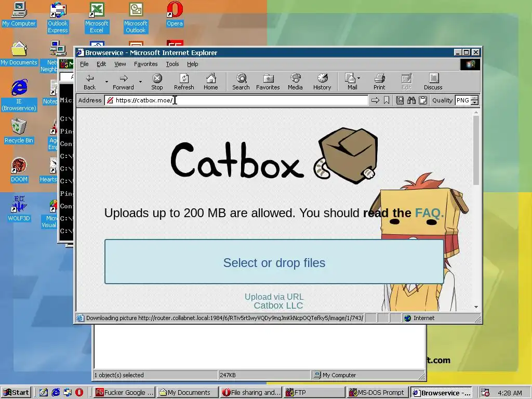The image size is (532, 399).
Task: Launch Internet Explorer from quick launch
Action: [x=56, y=393]
